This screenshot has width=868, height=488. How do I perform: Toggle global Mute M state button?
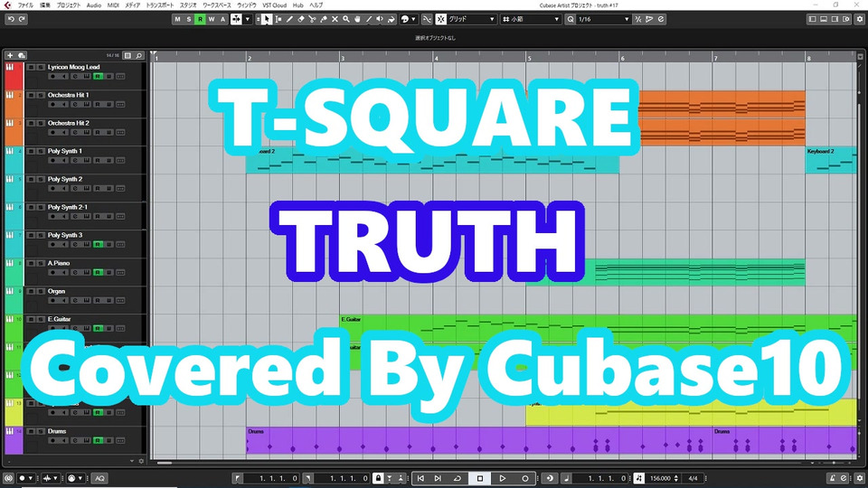pyautogui.click(x=177, y=19)
